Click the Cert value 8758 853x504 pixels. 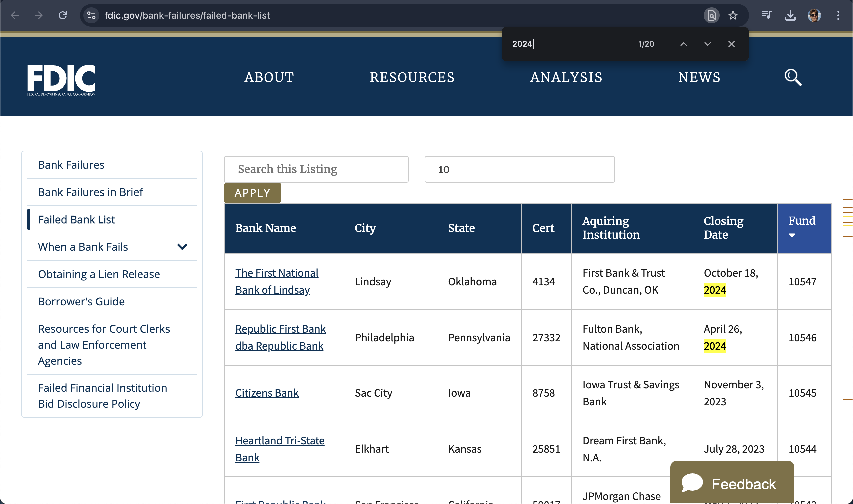coord(543,393)
